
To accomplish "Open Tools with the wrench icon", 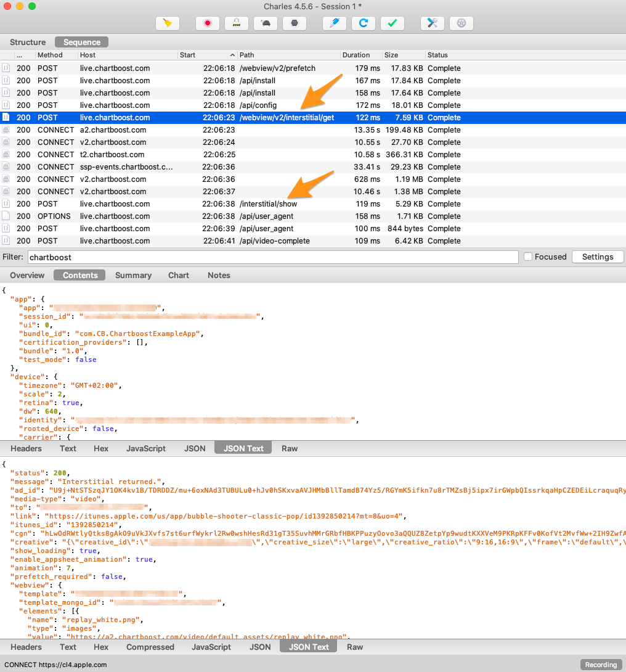I will click(x=433, y=23).
